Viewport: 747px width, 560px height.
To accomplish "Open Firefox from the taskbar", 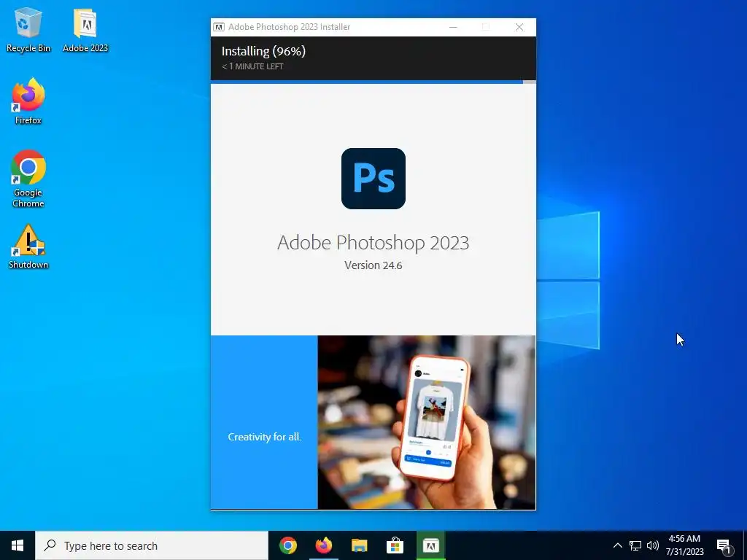I will pyautogui.click(x=323, y=545).
